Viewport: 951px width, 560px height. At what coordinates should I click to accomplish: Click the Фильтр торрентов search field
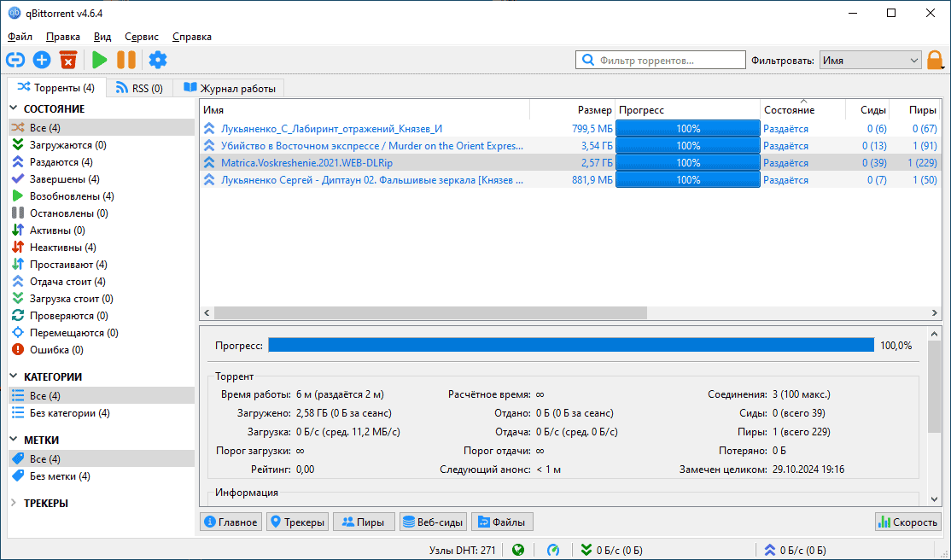click(661, 60)
